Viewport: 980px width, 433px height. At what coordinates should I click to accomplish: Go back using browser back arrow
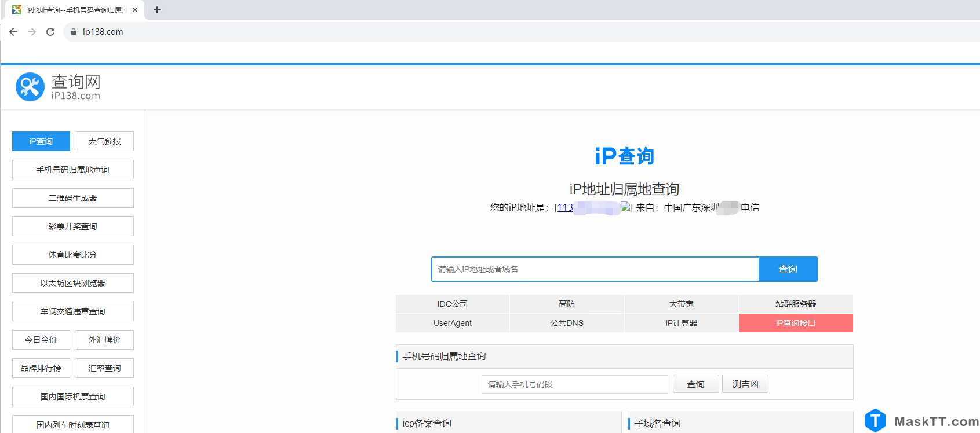13,32
